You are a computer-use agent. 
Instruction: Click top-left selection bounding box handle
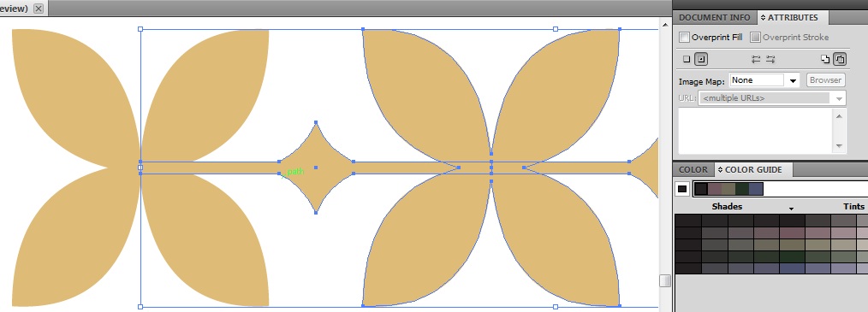coord(140,29)
